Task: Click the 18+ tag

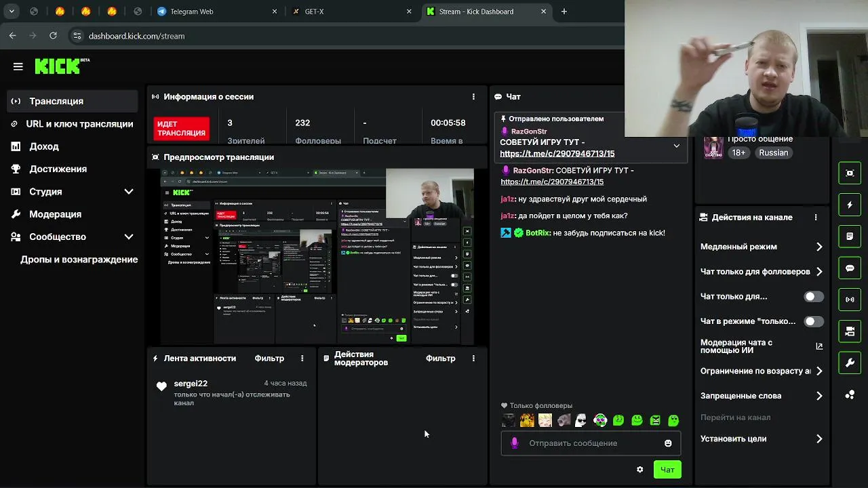Action: (x=738, y=153)
